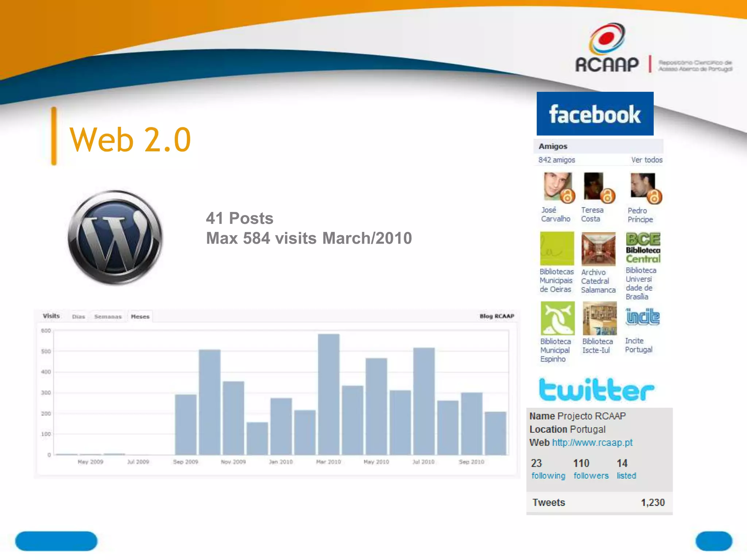The height and width of the screenshot is (560, 747).
Task: Click the 'Name Projecto RCAAP' line
Action: click(x=577, y=416)
